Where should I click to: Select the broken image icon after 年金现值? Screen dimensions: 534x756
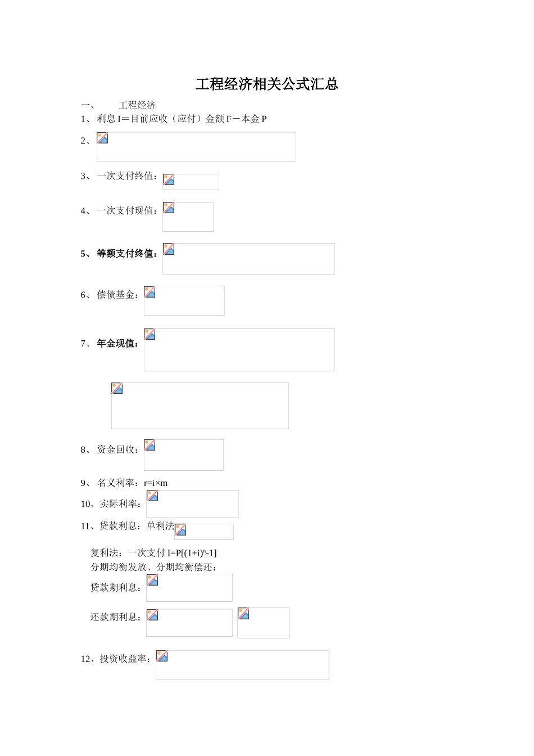[150, 334]
